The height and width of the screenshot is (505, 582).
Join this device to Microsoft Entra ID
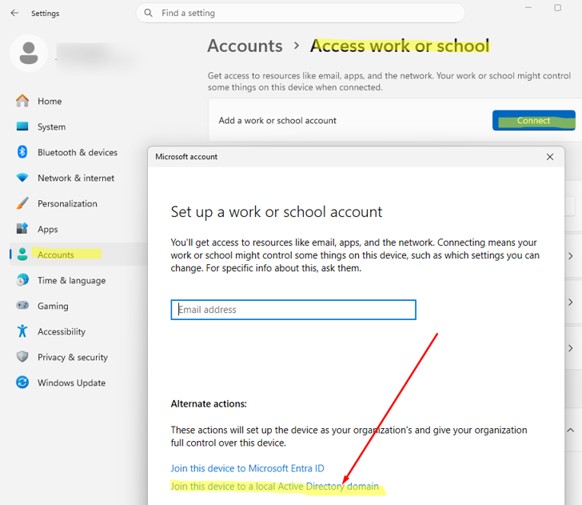(x=247, y=468)
